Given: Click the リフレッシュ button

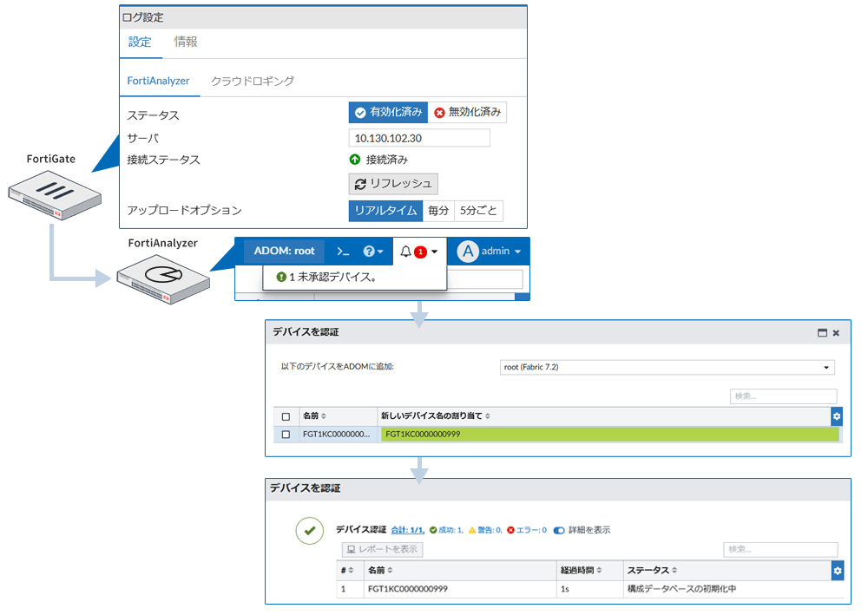Looking at the screenshot, I should pyautogui.click(x=393, y=184).
